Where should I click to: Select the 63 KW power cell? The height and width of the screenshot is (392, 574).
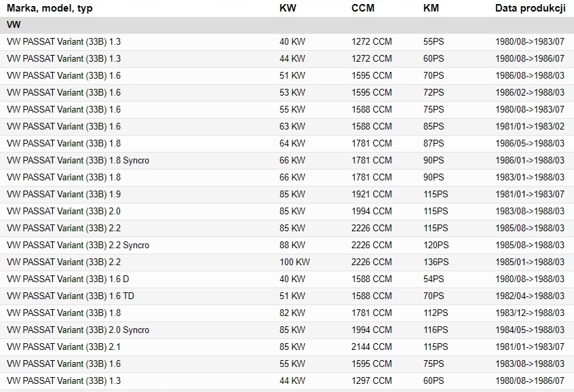click(x=292, y=126)
